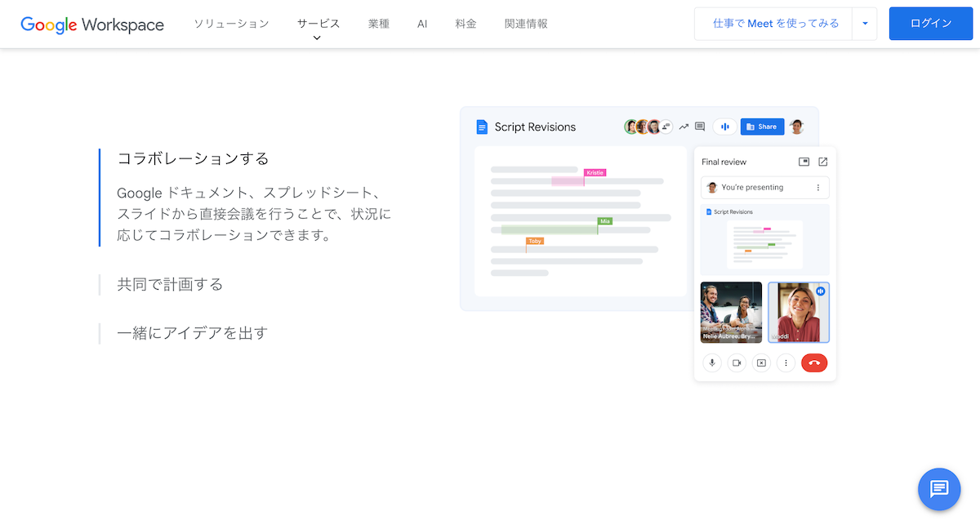This screenshot has width=980, height=529.
Task: Toggle the camera in the Final review call
Action: (737, 362)
